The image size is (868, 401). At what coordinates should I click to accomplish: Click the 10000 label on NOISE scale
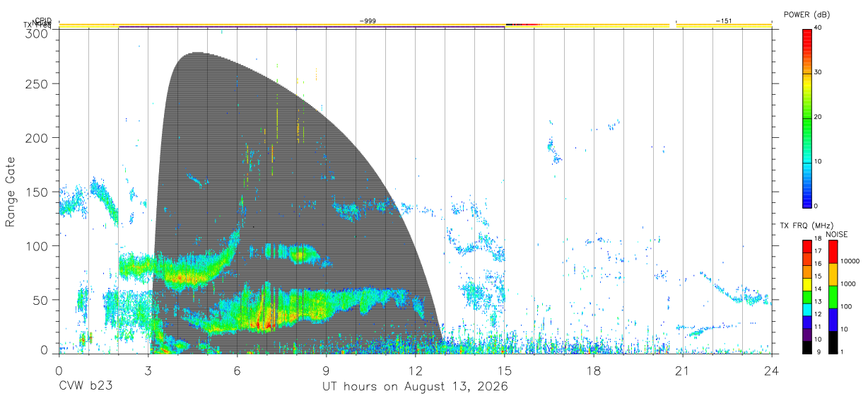(850, 262)
